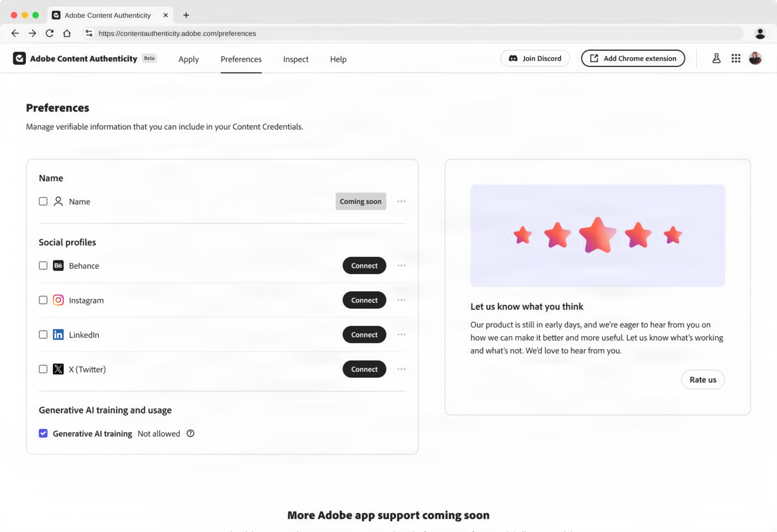Click the LinkedIn logo icon
The height and width of the screenshot is (532, 777).
[58, 335]
